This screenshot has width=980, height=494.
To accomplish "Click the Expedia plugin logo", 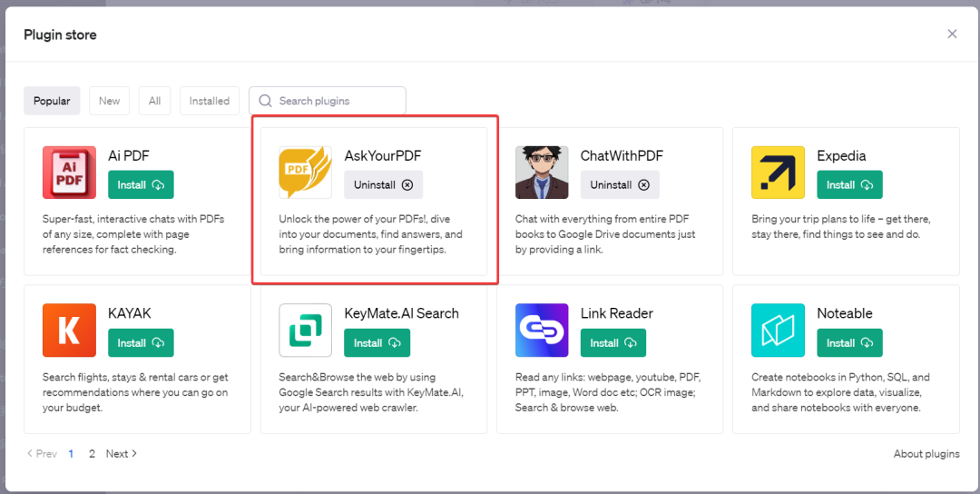I will (778, 173).
